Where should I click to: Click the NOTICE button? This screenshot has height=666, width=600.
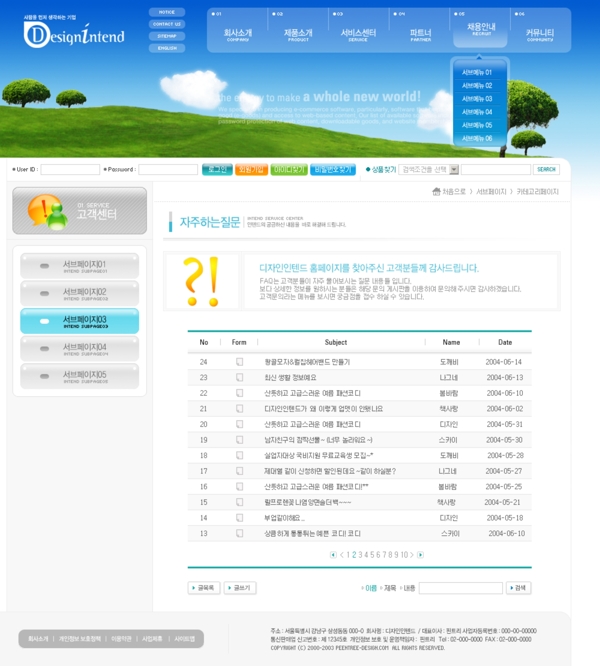click(x=167, y=12)
